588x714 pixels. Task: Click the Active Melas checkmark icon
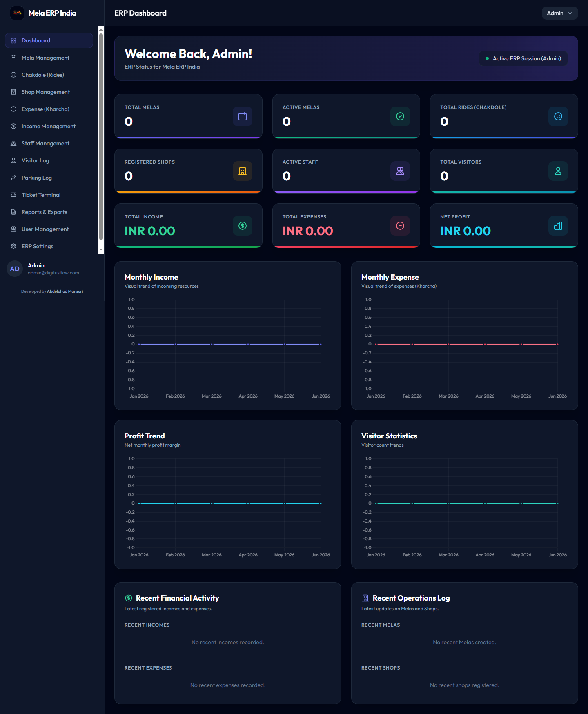click(400, 116)
